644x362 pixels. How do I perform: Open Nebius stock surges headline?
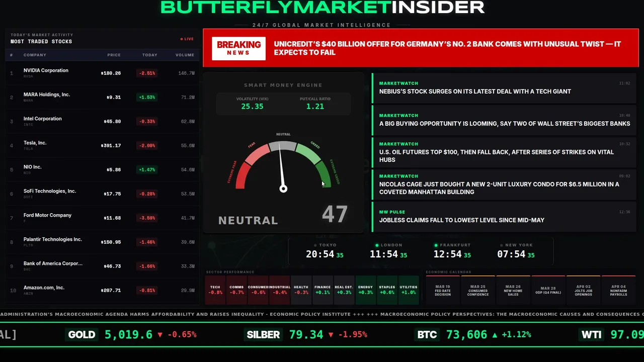point(504,87)
